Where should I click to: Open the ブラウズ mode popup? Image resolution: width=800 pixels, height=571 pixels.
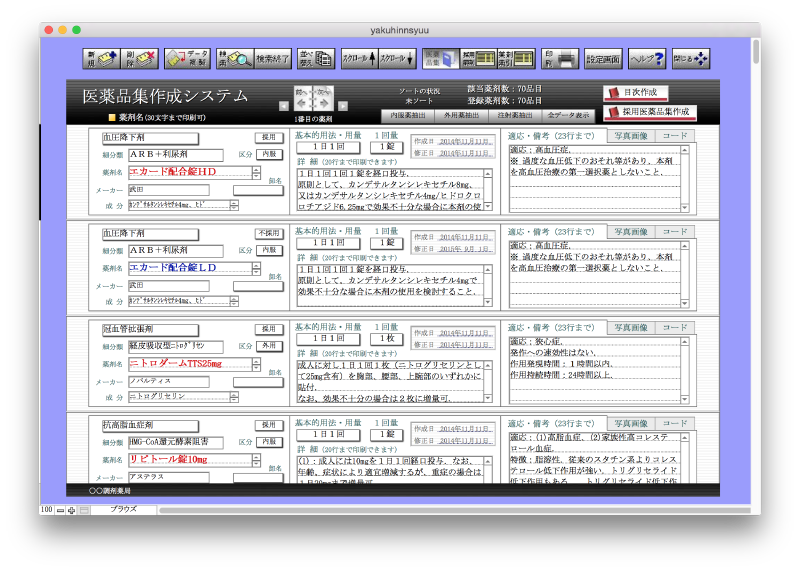click(x=123, y=509)
